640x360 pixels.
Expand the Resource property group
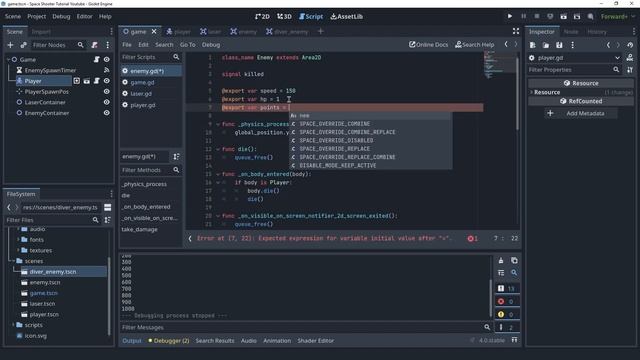pos(531,92)
